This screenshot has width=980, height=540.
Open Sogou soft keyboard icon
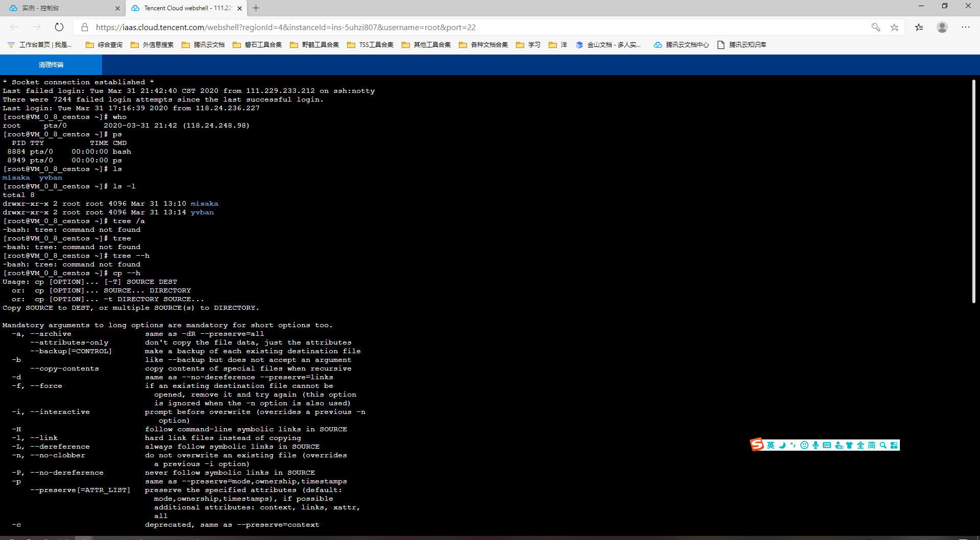[x=827, y=445]
